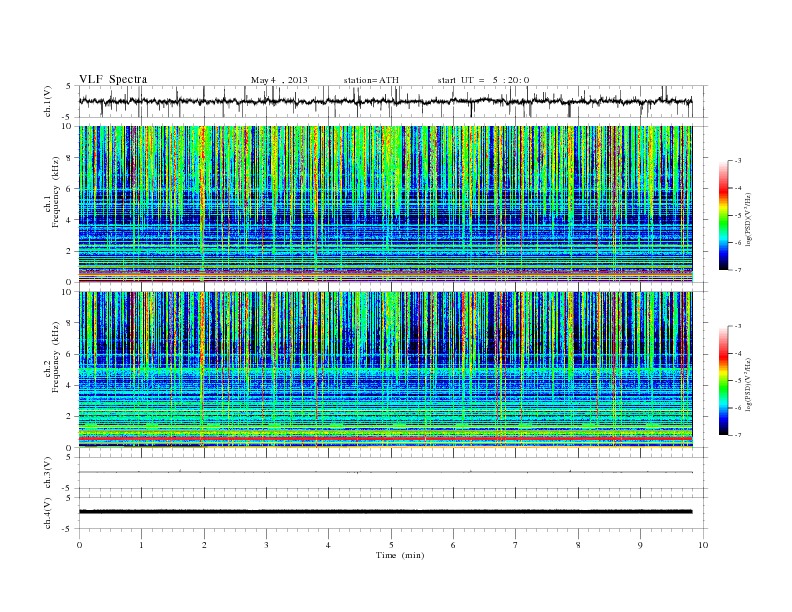Click ch.2 "Frequency (kHz)" axis label

(x=56, y=357)
